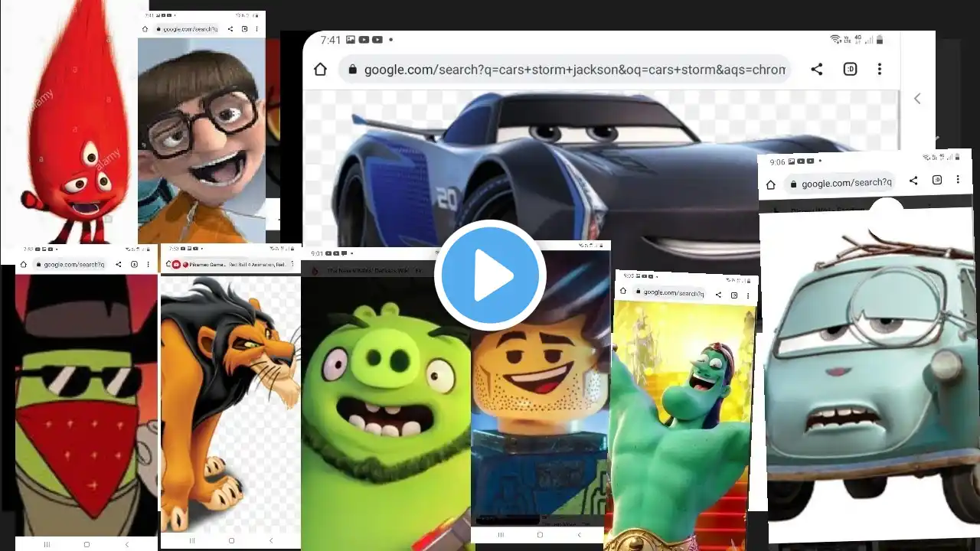Click address bar in the 9:06 blue van window

(840, 182)
